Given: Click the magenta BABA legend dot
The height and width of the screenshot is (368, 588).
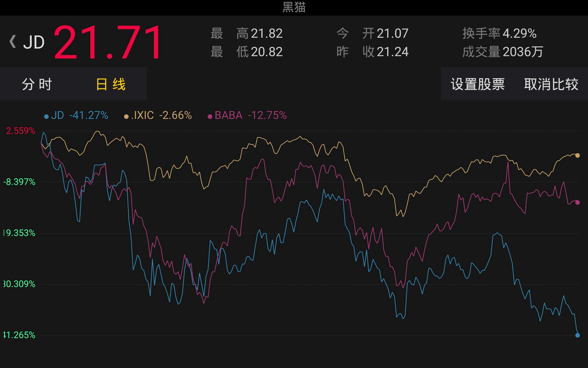Looking at the screenshot, I should click(210, 117).
